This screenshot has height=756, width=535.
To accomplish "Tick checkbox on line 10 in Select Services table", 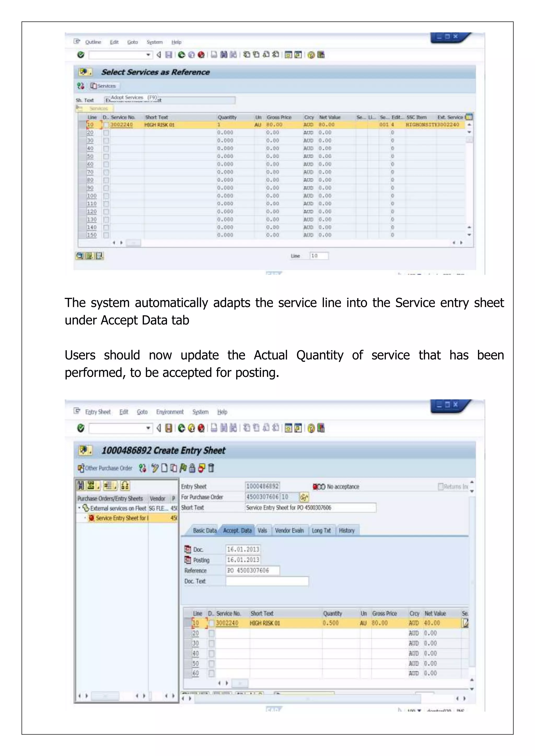I will (x=106, y=125).
